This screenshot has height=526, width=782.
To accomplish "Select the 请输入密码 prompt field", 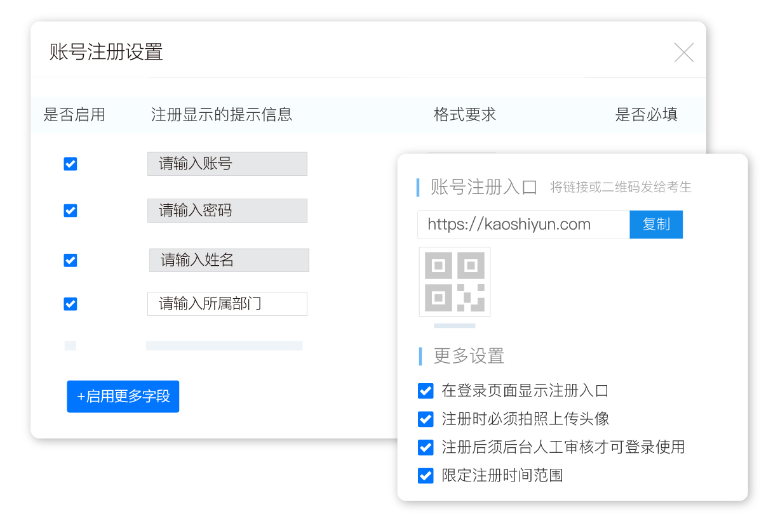I will (227, 211).
